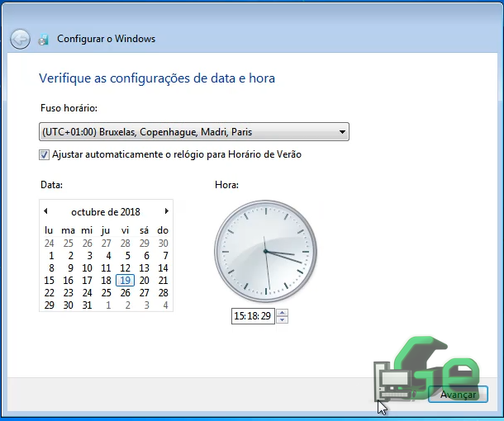Click the sá weekday header

click(144, 230)
